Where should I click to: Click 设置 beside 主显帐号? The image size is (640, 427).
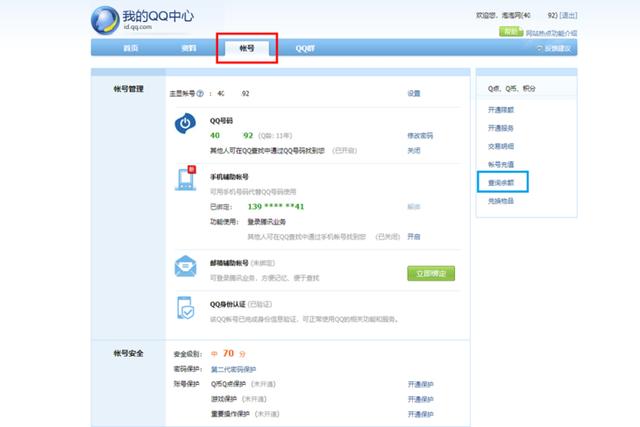click(x=414, y=93)
